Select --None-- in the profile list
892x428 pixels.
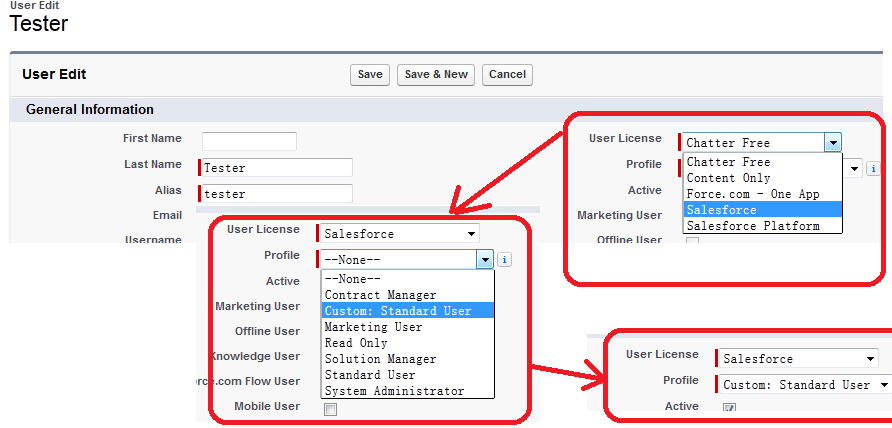[x=408, y=279]
